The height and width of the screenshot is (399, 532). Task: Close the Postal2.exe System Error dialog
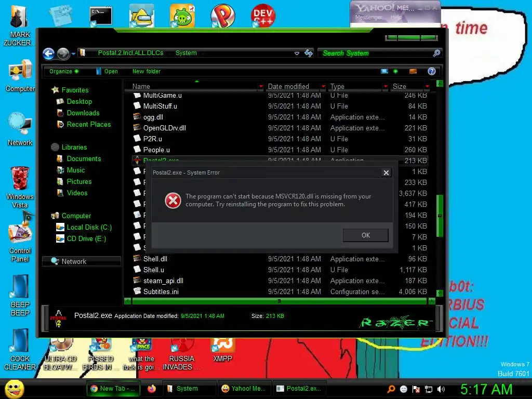(386, 172)
